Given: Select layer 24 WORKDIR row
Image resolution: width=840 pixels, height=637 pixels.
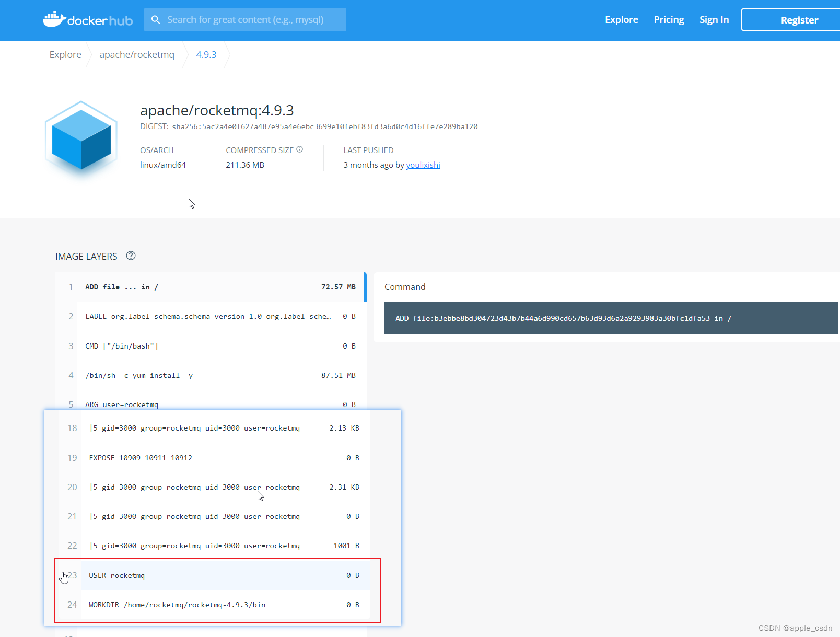Looking at the screenshot, I should click(x=215, y=605).
